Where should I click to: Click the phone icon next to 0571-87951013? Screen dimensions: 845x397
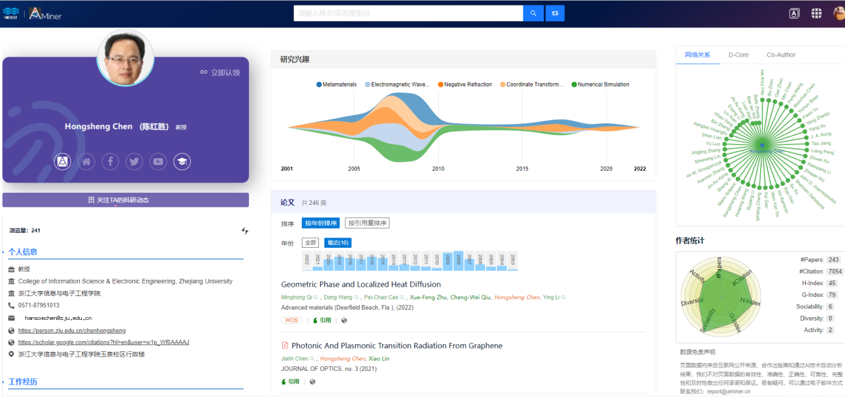pos(11,305)
